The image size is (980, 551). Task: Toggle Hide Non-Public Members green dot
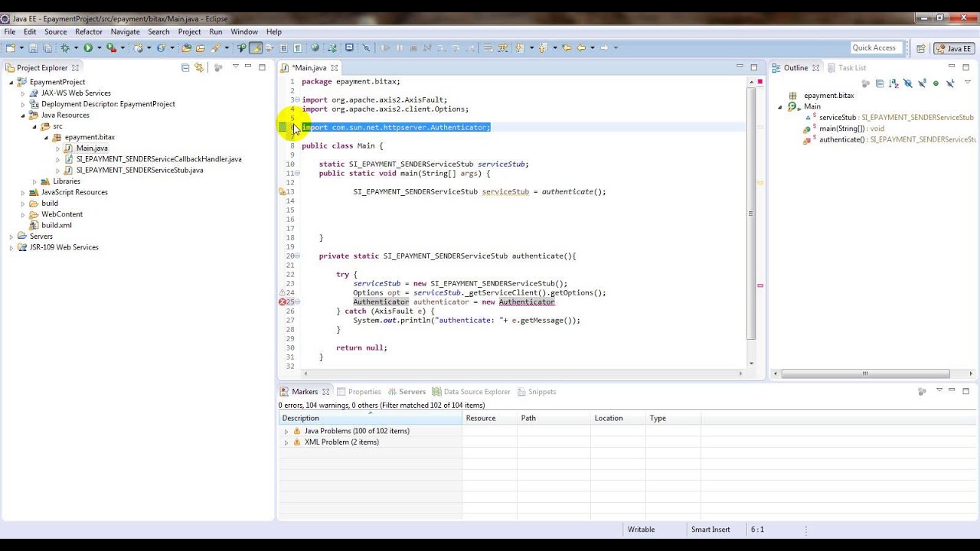pyautogui.click(x=936, y=83)
